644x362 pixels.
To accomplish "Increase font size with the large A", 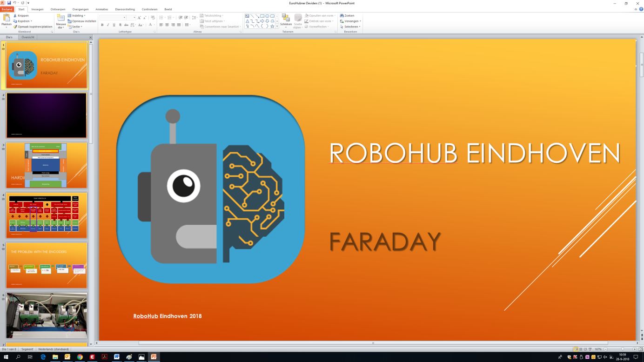I will tap(139, 18).
